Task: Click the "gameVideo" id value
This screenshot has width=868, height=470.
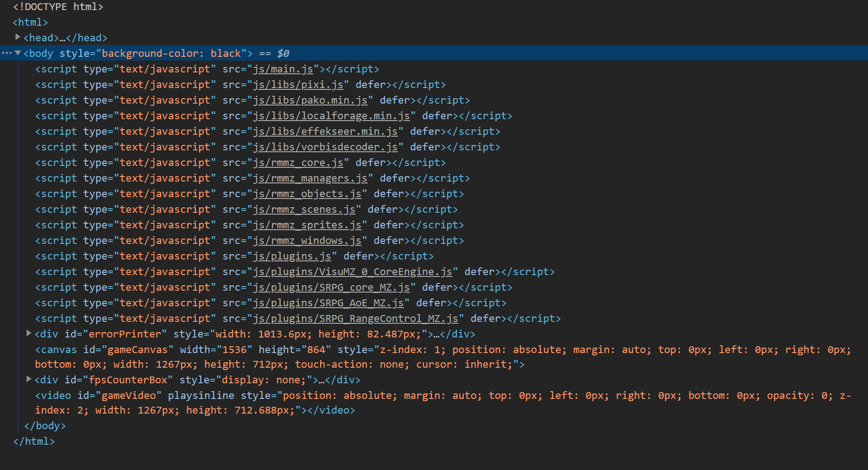Action: click(x=129, y=396)
